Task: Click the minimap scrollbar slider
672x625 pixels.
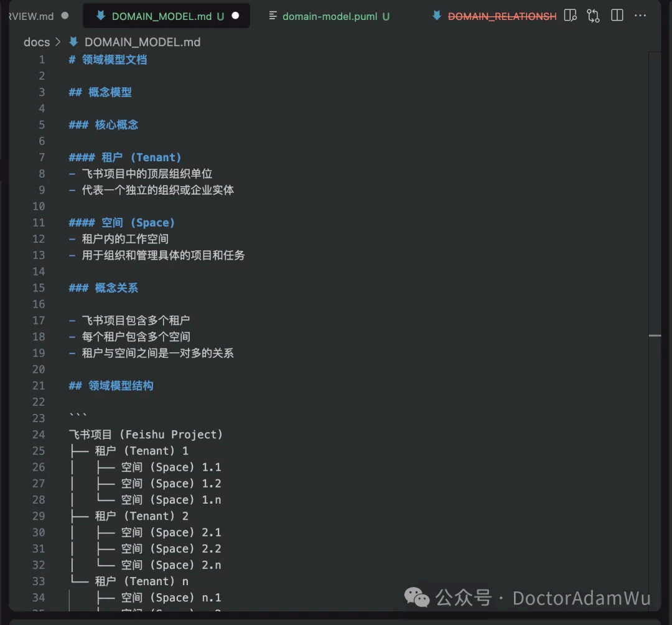Action: 655,336
